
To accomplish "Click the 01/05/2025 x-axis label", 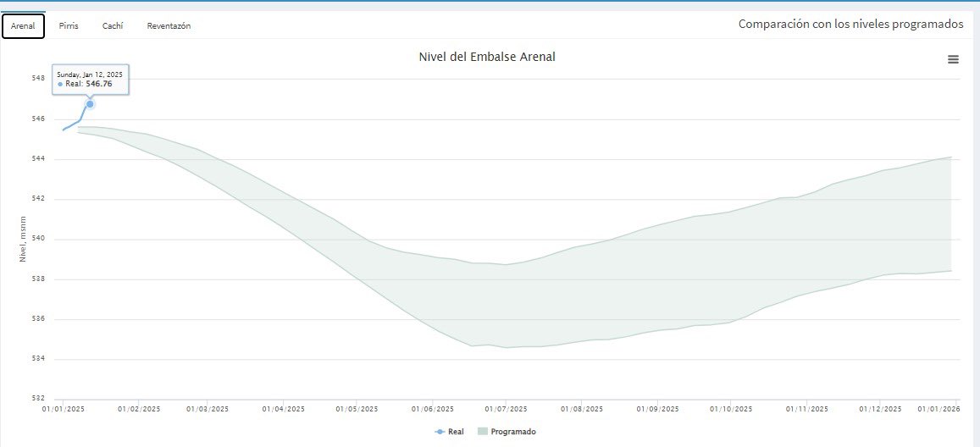I will tap(357, 409).
